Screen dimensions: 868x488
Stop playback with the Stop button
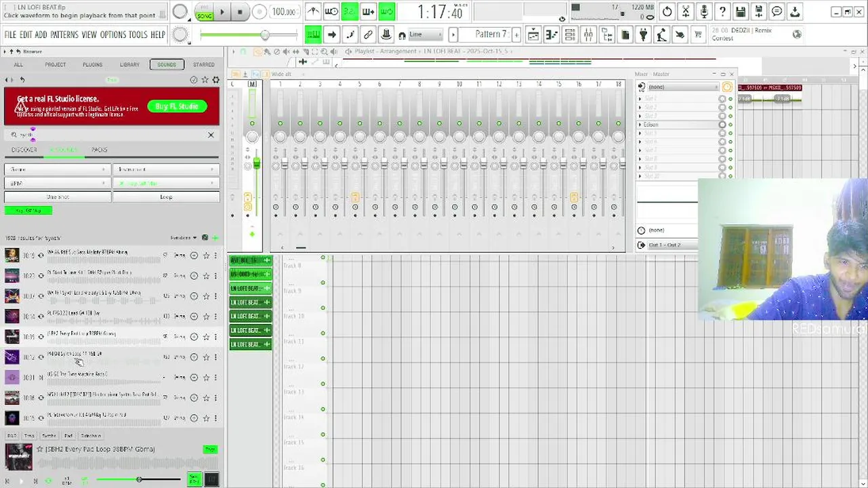click(x=240, y=12)
